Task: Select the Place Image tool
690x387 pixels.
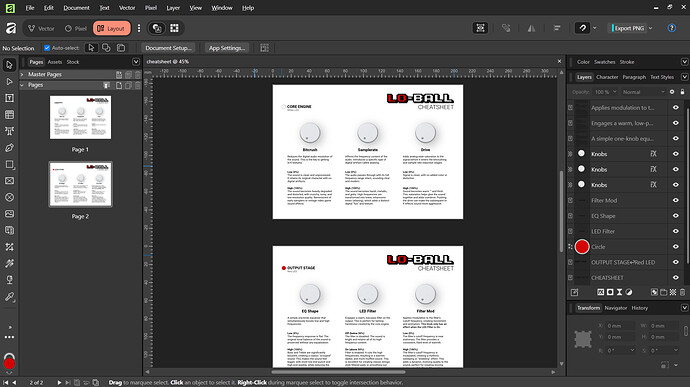Action: pos(9,214)
